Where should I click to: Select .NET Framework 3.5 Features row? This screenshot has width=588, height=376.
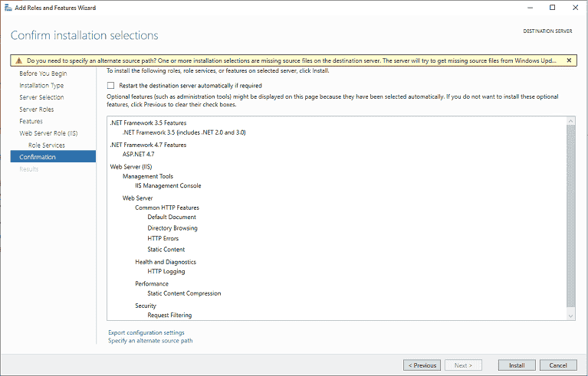pos(148,123)
